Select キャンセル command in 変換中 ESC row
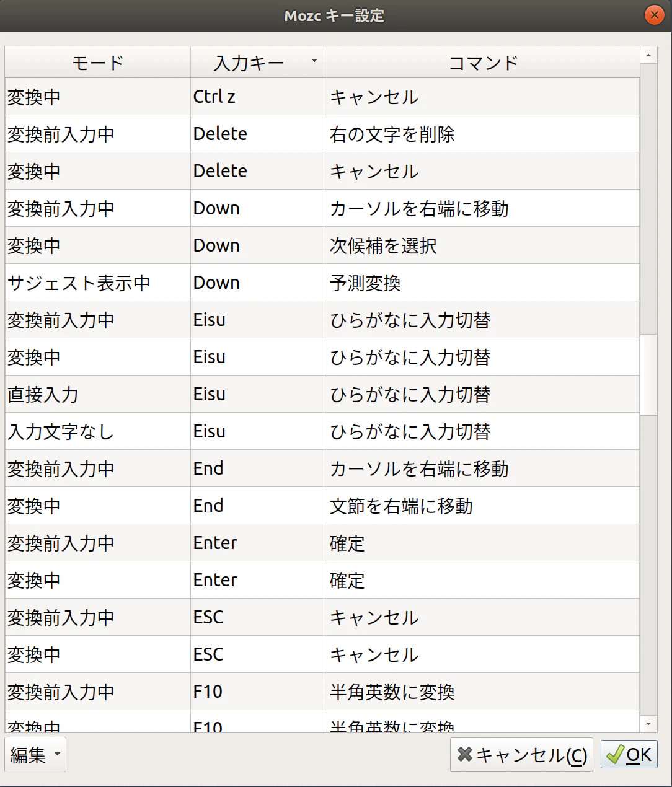This screenshot has height=787, width=672. [x=483, y=654]
